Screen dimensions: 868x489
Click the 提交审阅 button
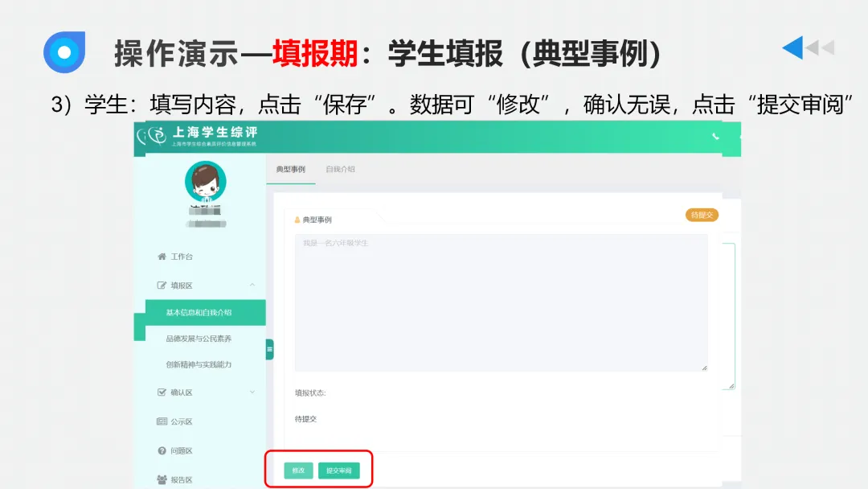(338, 470)
